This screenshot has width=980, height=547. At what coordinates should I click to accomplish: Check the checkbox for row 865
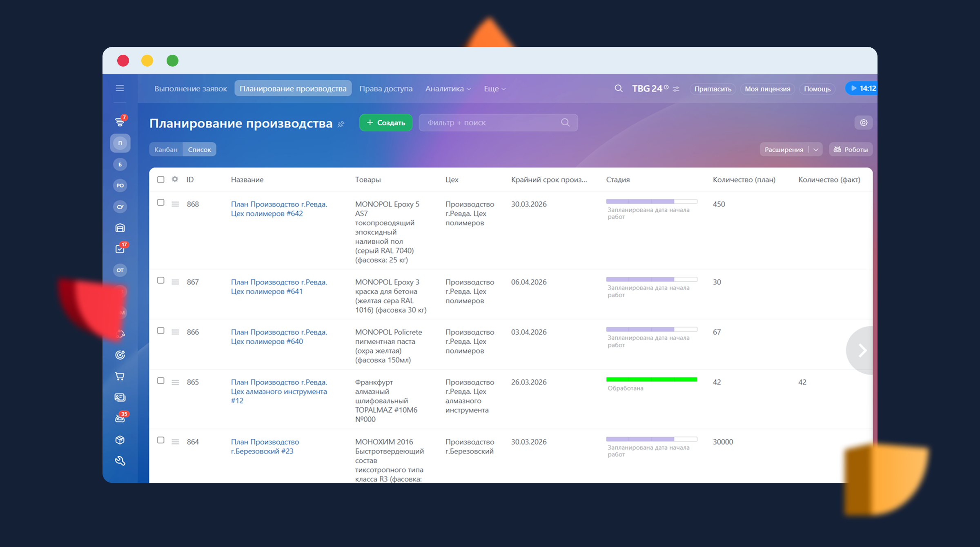click(x=161, y=380)
